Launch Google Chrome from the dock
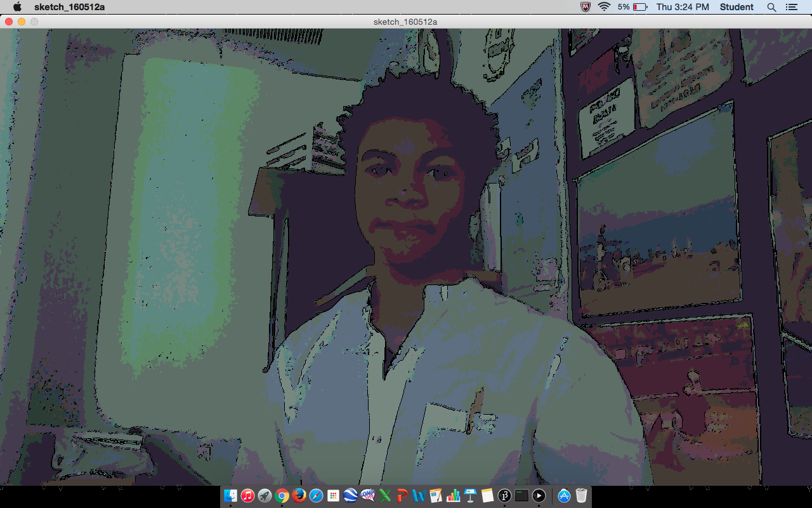812x508 pixels. [282, 495]
